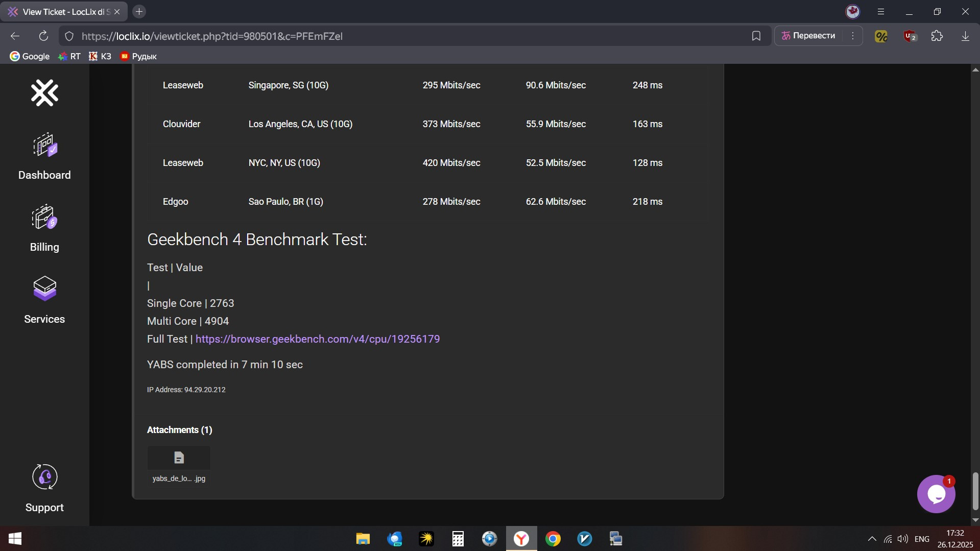The image size is (980, 551).
Task: Click the IP Address 94.29.20.212 text
Action: 186,390
